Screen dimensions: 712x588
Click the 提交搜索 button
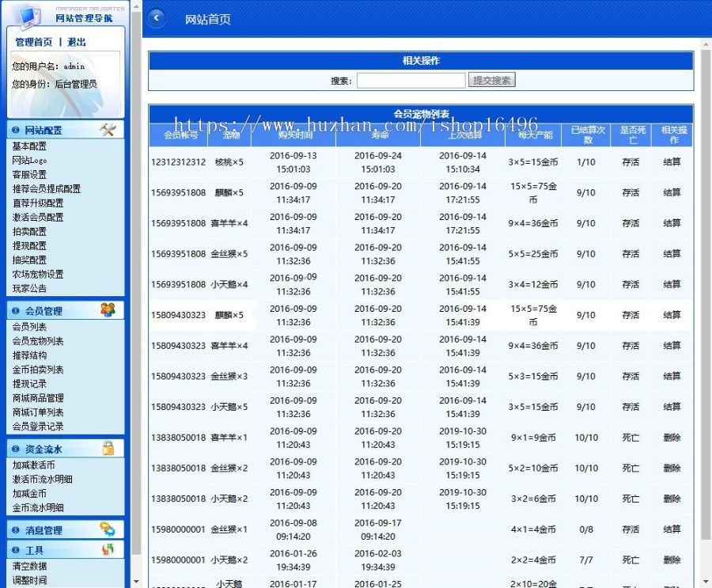(x=492, y=80)
